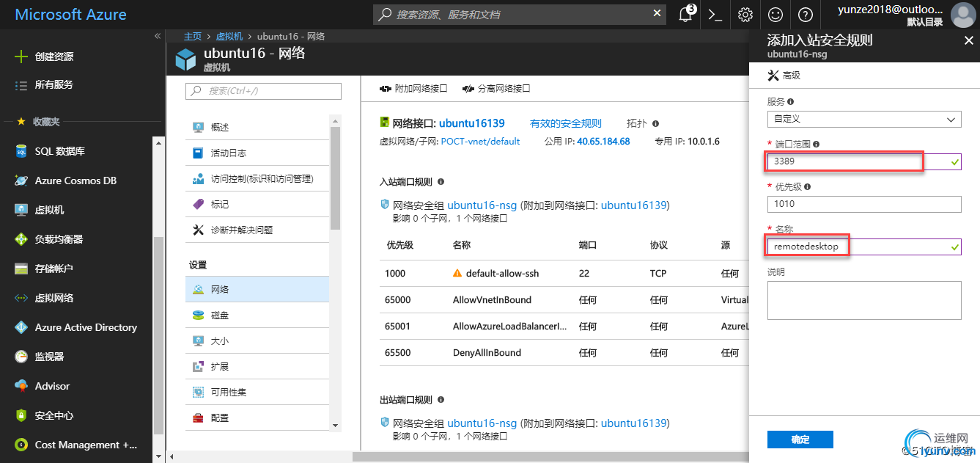Image resolution: width=980 pixels, height=463 pixels.
Task: Click 主页 breadcrumb link
Action: click(x=193, y=37)
